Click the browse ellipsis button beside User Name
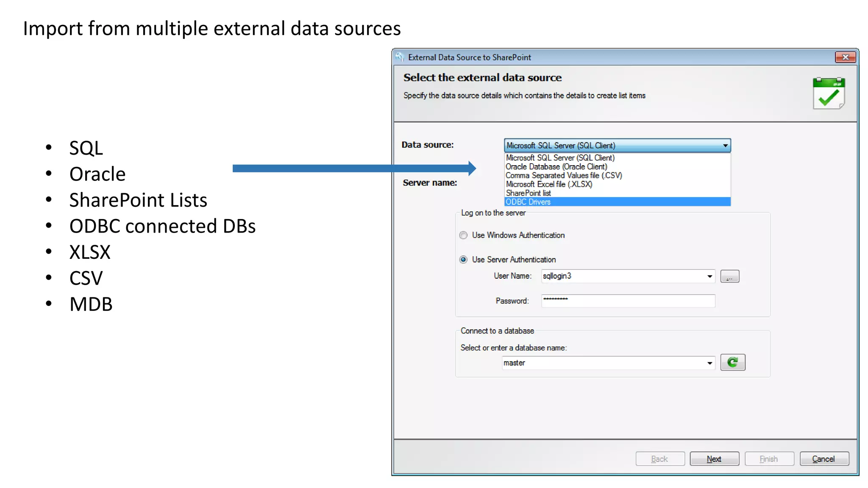 coord(729,277)
